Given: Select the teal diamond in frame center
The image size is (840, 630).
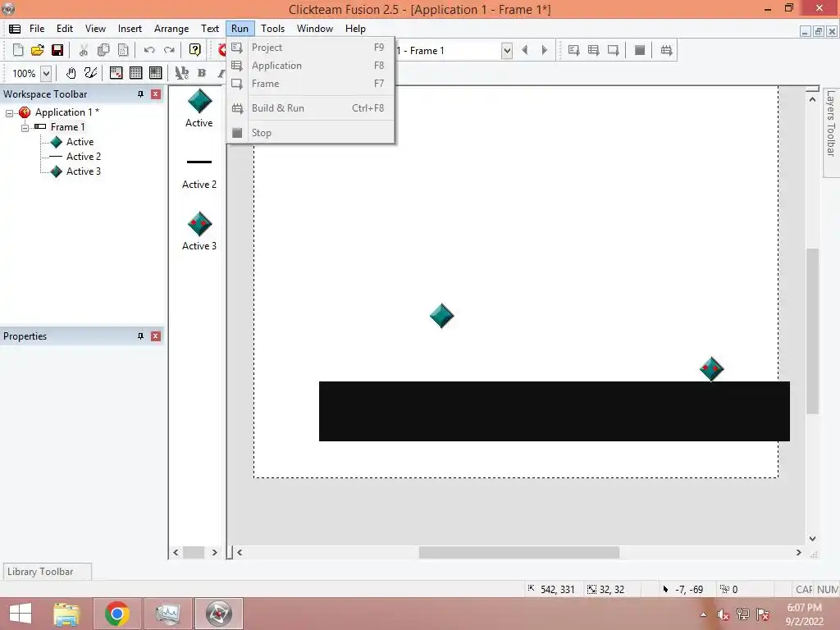Looking at the screenshot, I should pos(442,316).
